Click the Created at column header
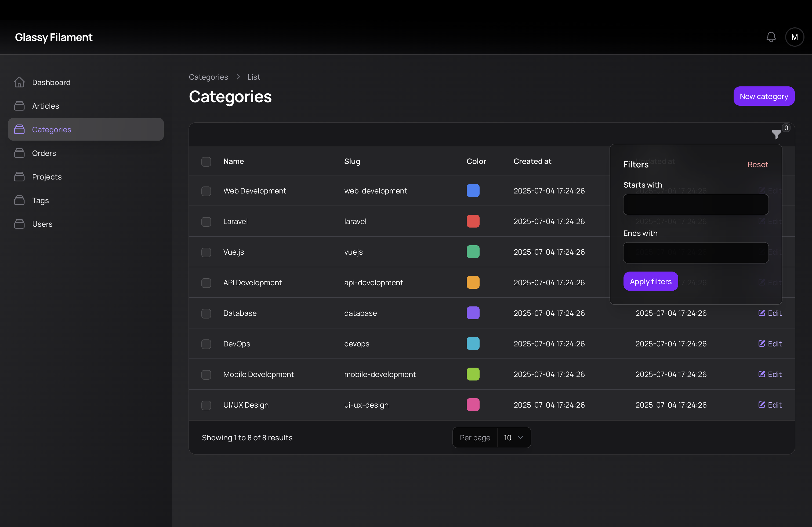The width and height of the screenshot is (812, 527). coord(532,161)
